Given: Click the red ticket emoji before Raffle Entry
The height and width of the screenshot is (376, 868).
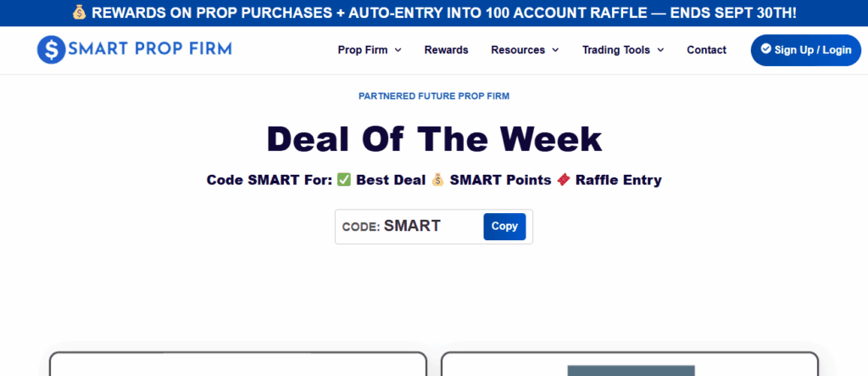Looking at the screenshot, I should point(564,180).
